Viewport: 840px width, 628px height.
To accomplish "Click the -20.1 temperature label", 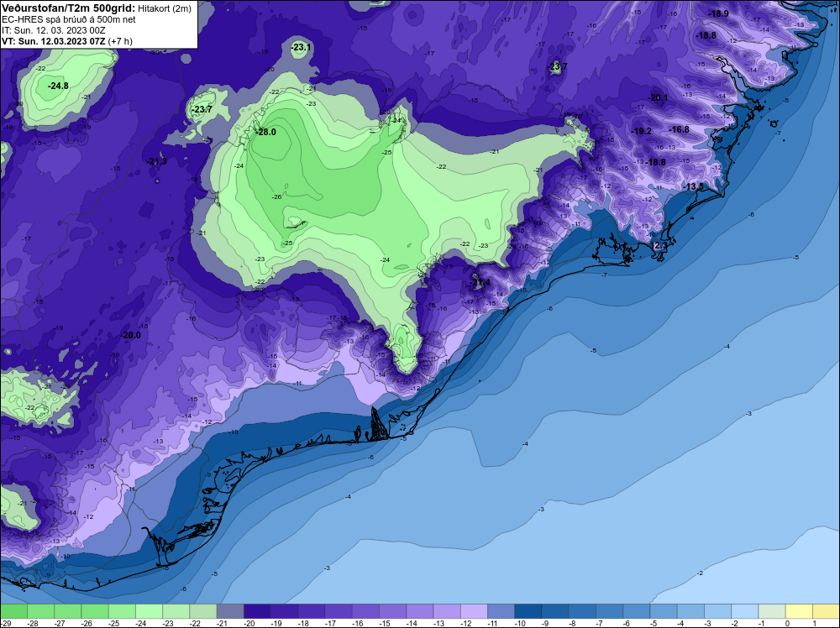I will (x=659, y=97).
